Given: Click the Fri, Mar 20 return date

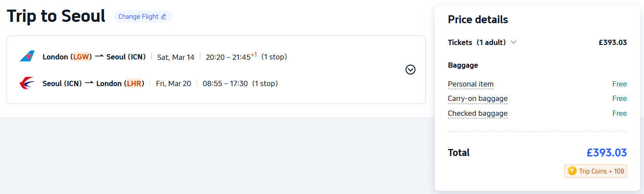Looking at the screenshot, I should coord(173,83).
